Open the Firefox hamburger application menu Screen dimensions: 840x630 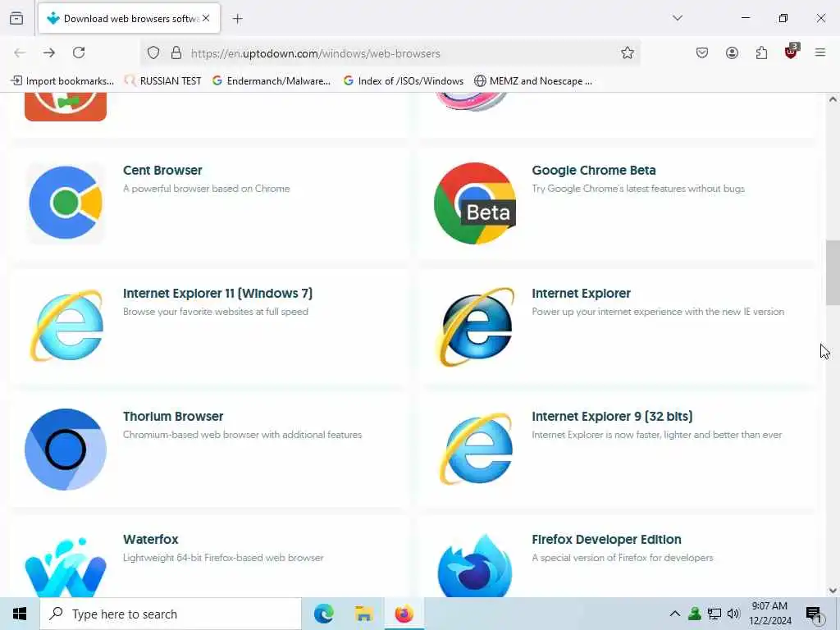[820, 52]
